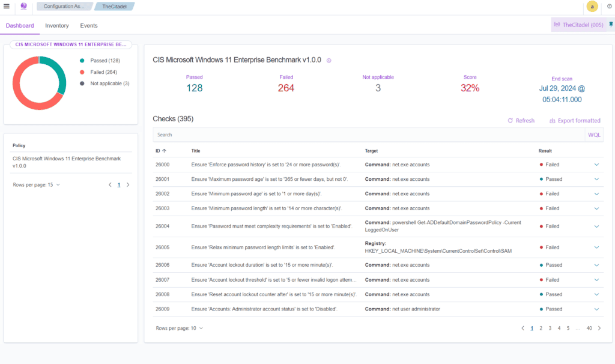
Task: Switch to the Inventory tab
Action: tap(56, 25)
